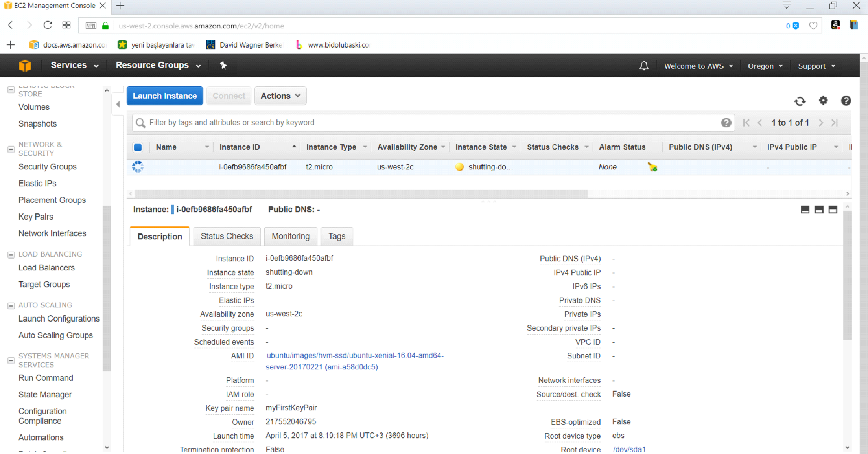The image size is (868, 454).
Task: Click horizontal scrollbar of instance table
Action: [361, 194]
